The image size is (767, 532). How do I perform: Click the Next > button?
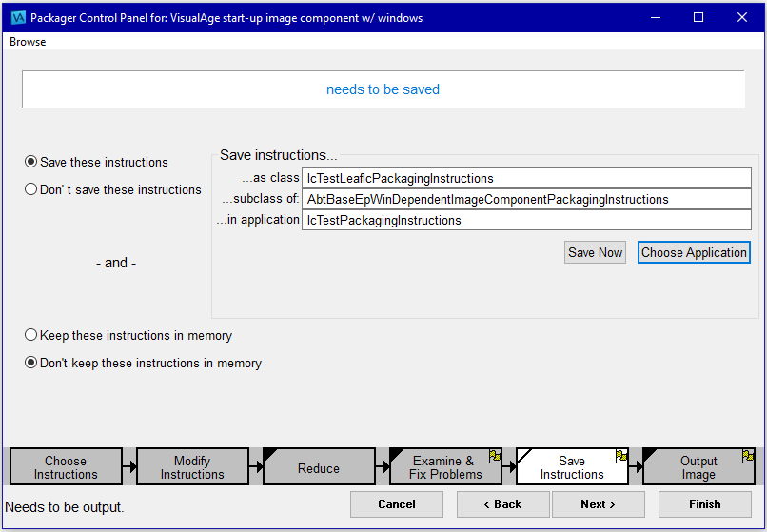coord(599,504)
